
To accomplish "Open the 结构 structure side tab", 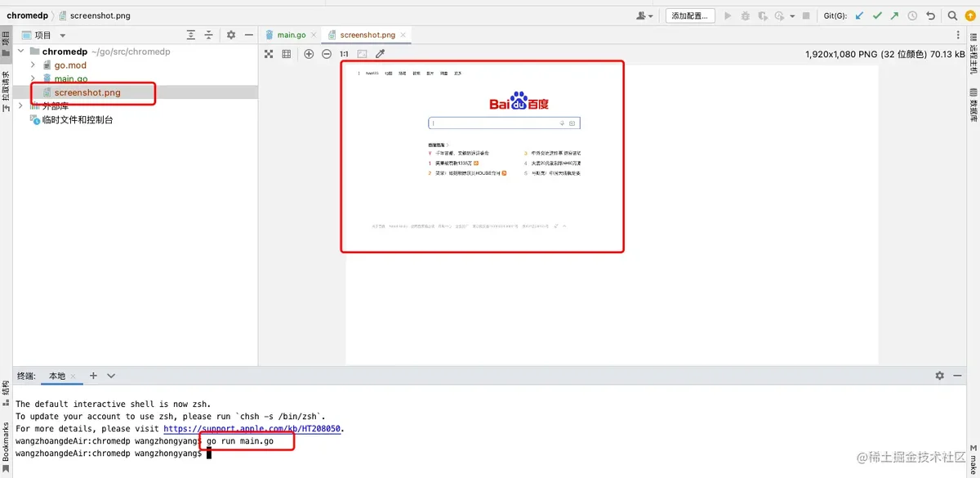I will pyautogui.click(x=6, y=393).
